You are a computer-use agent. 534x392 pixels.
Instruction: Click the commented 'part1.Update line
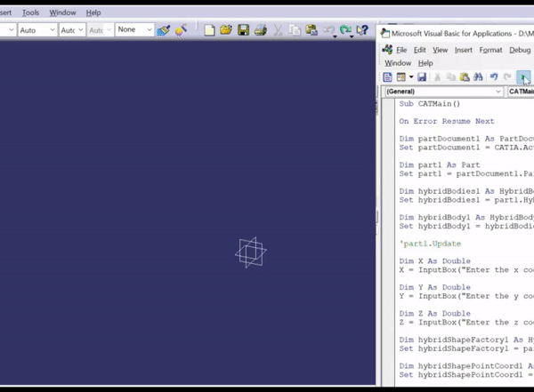point(430,244)
